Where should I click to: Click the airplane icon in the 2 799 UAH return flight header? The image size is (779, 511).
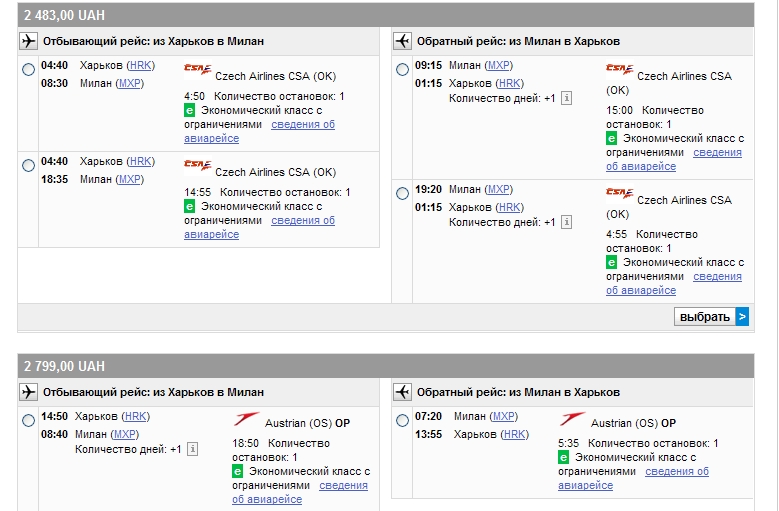coord(402,393)
